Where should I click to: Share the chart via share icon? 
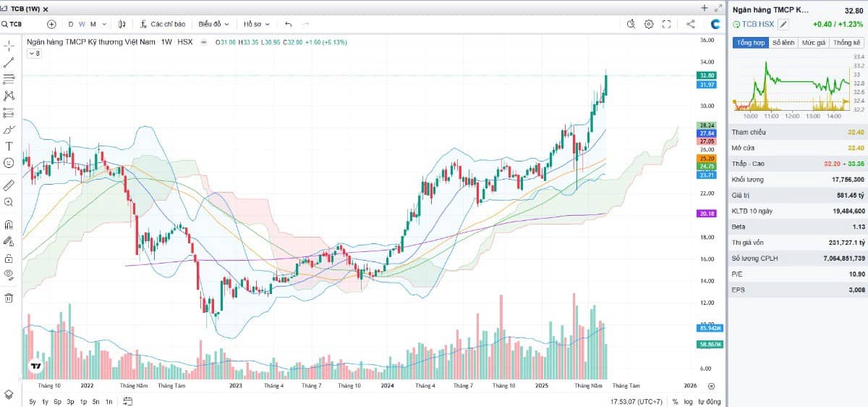pyautogui.click(x=691, y=24)
